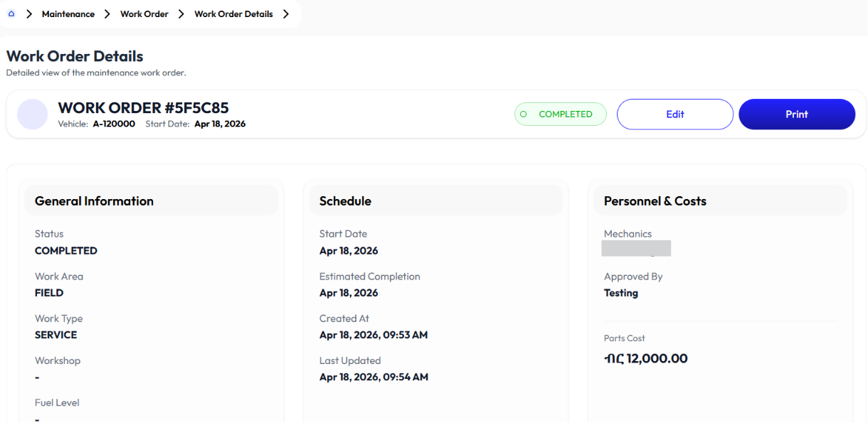
Task: Click the round avatar beside work order title
Action: pyautogui.click(x=33, y=114)
